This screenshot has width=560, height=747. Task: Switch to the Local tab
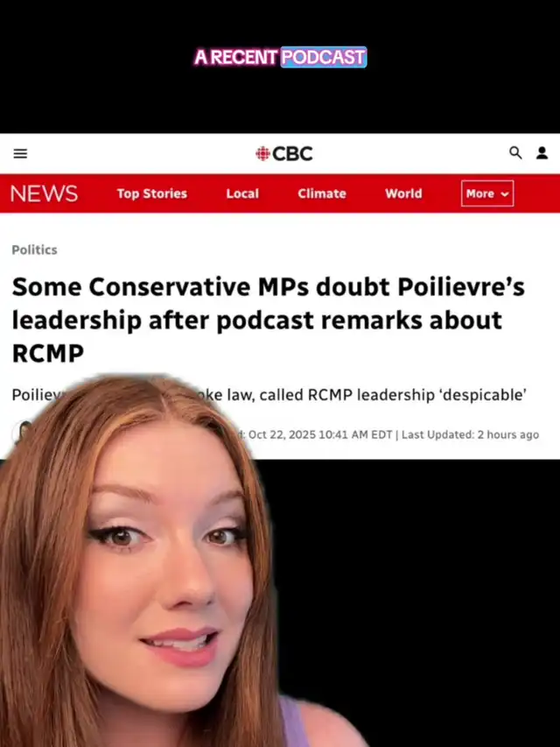242,194
